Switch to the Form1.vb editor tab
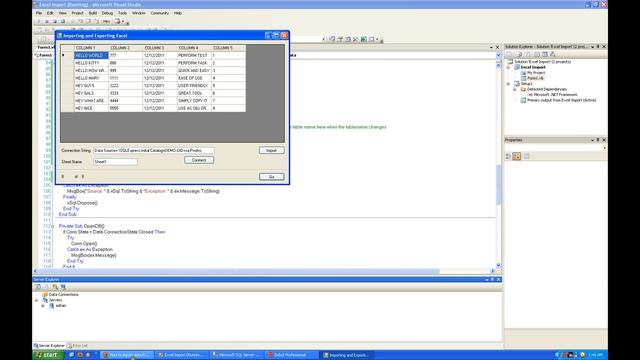The height and width of the screenshot is (360, 640). tap(45, 47)
